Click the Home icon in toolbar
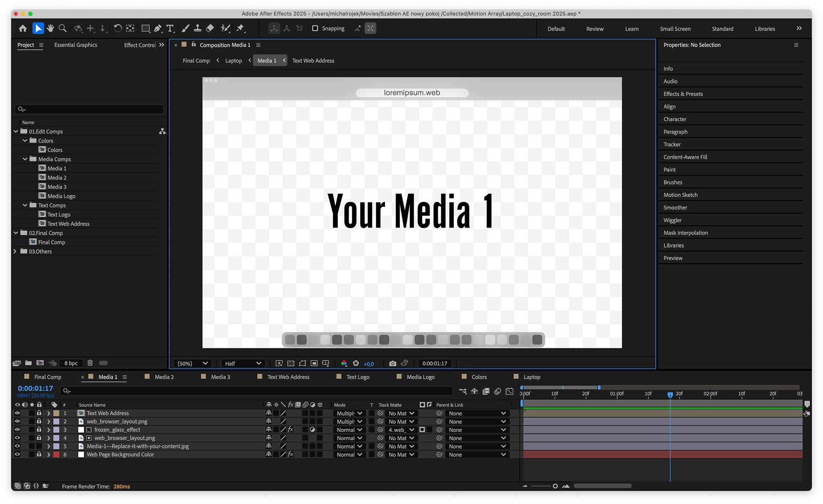The height and width of the screenshot is (504, 823). coord(23,28)
